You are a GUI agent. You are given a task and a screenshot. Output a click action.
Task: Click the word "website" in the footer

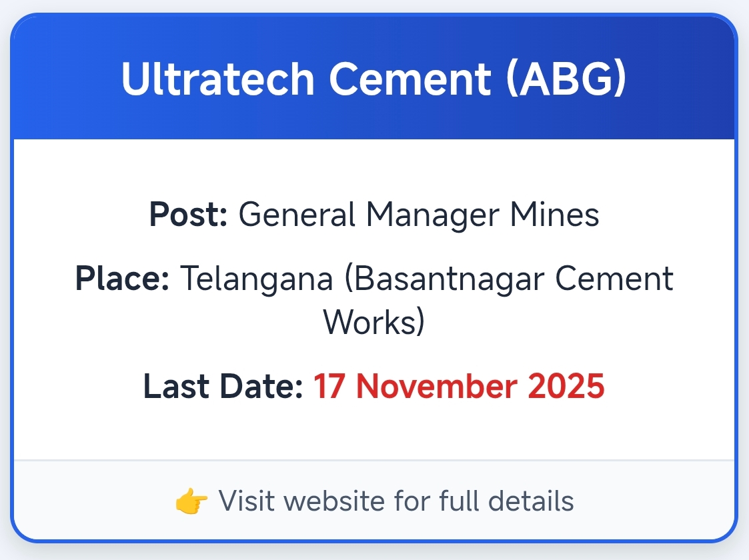click(x=342, y=501)
